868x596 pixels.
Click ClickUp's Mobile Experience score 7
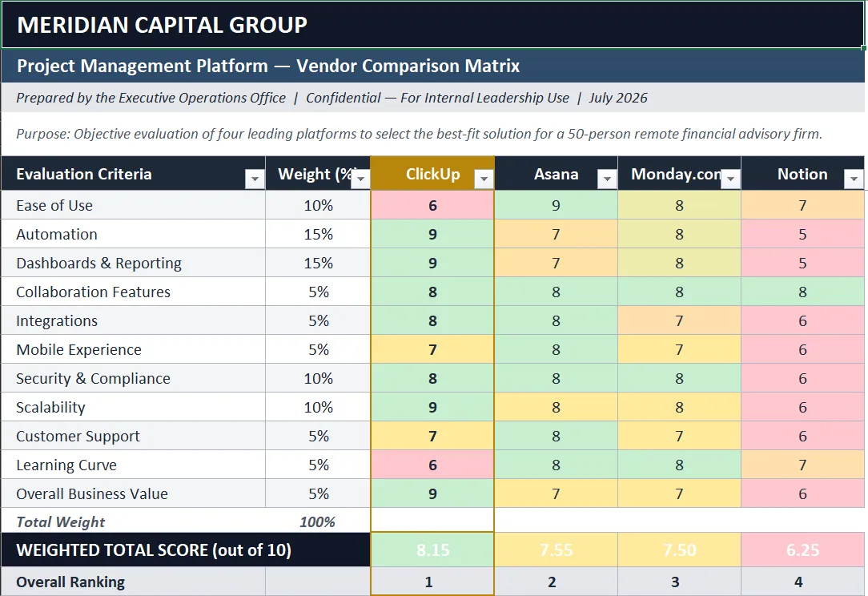(432, 349)
